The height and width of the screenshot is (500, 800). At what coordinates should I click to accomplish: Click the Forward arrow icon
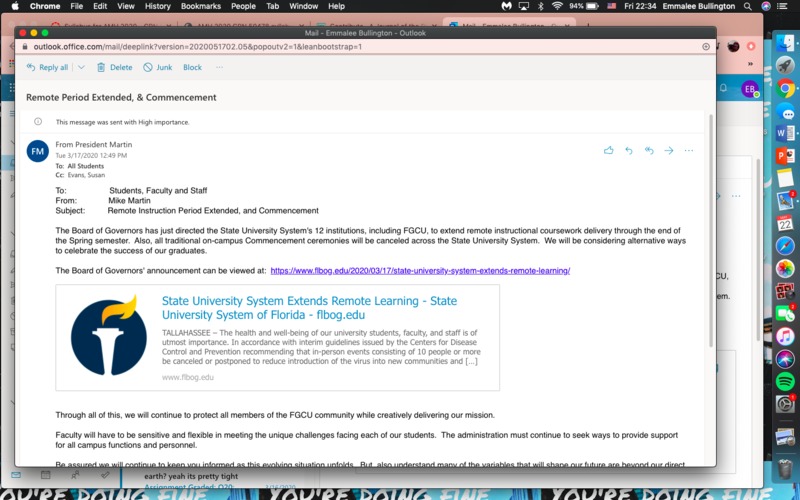(x=669, y=151)
